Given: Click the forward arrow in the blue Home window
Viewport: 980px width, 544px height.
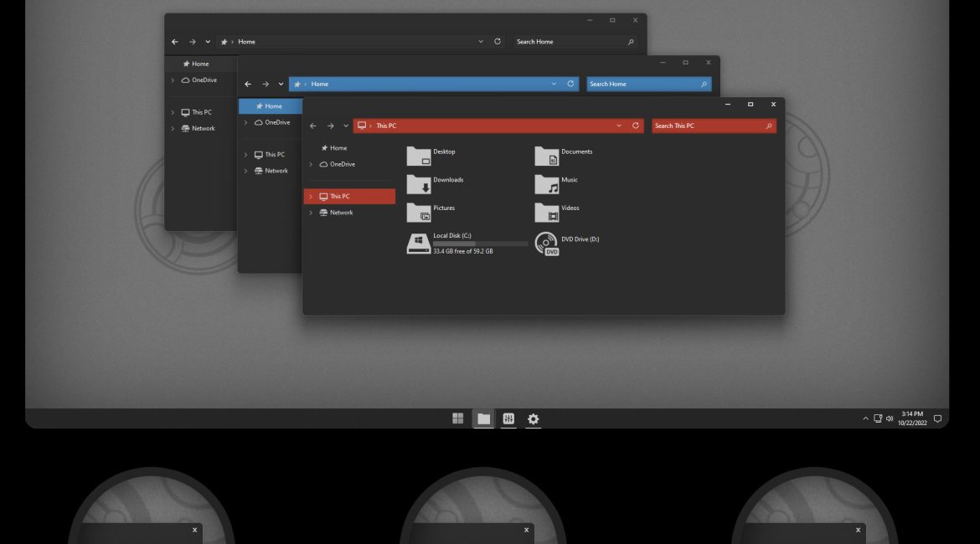Looking at the screenshot, I should click(x=266, y=84).
